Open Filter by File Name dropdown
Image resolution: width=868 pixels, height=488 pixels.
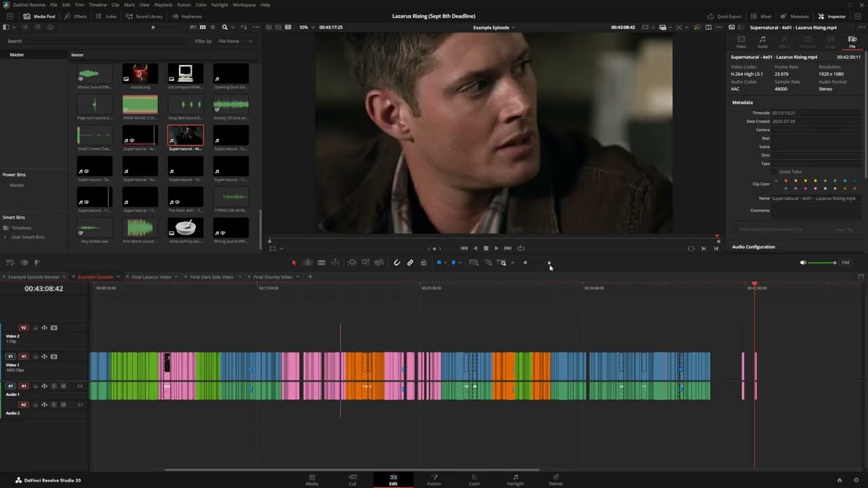click(235, 41)
